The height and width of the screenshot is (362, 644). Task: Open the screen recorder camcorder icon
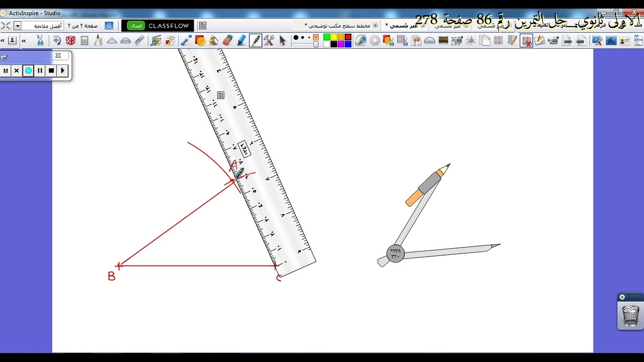click(x=553, y=40)
